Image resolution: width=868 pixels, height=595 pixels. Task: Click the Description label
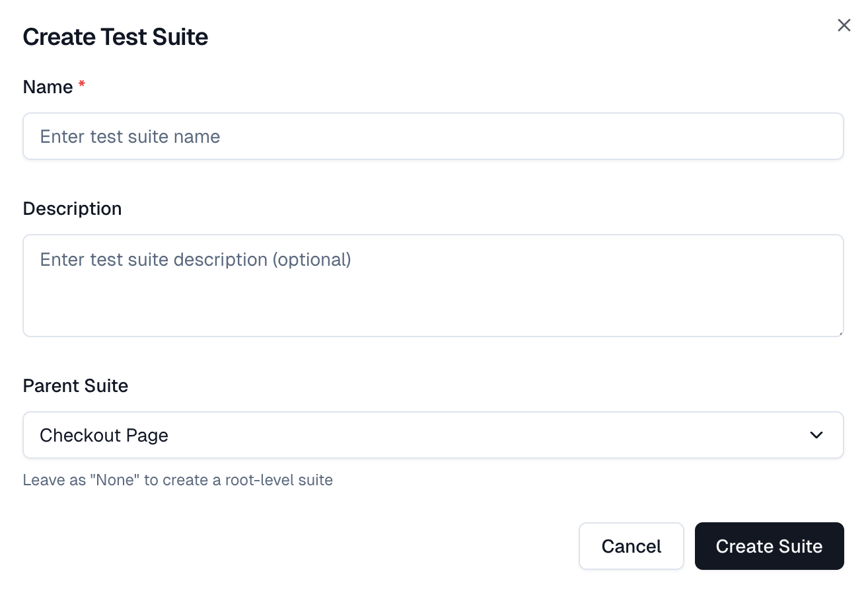tap(72, 208)
